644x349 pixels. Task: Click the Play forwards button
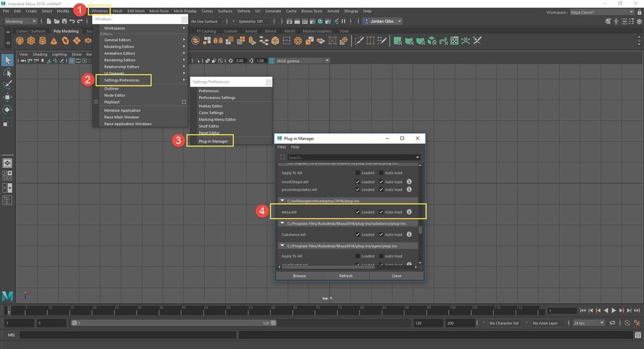click(614, 310)
